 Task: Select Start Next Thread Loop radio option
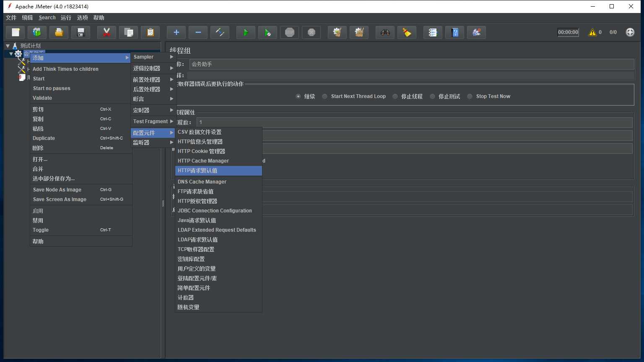325,96
